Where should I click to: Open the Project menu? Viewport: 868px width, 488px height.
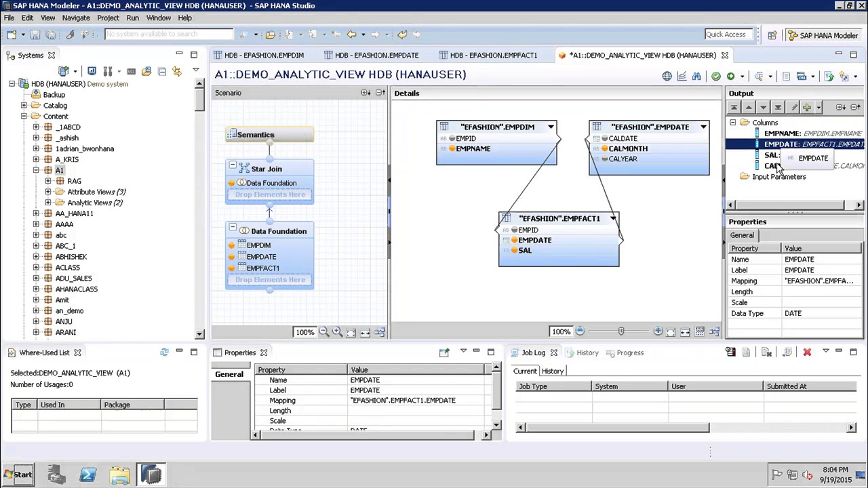pyautogui.click(x=108, y=18)
